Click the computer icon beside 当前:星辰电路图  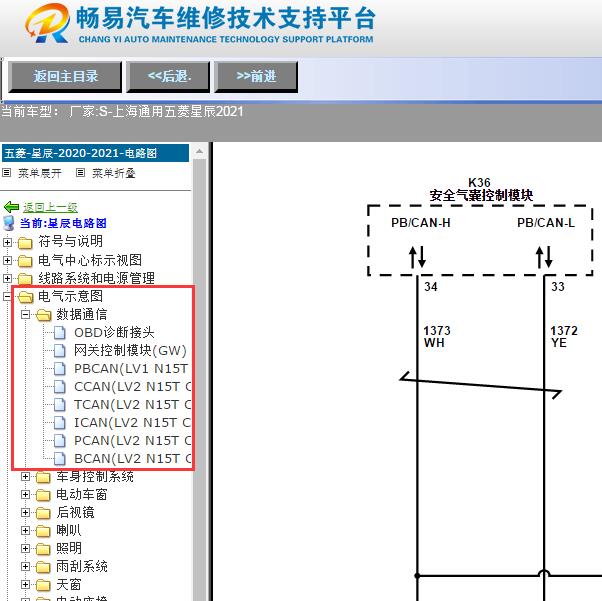(8, 223)
